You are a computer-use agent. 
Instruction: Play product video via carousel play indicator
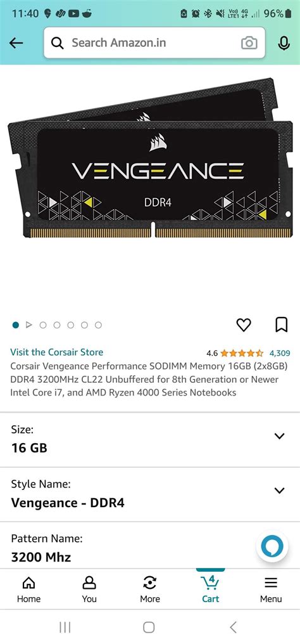coord(28,325)
